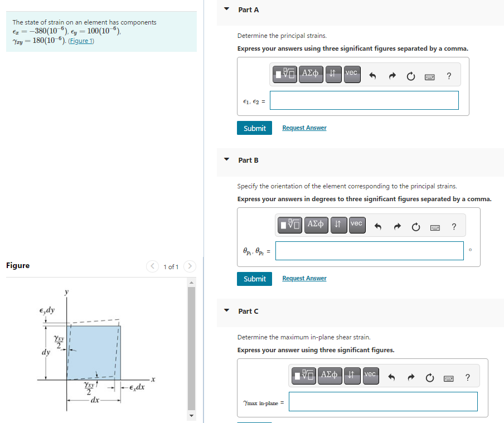Click vec button in Part C toolbar
The height and width of the screenshot is (423, 504).
pos(371,376)
